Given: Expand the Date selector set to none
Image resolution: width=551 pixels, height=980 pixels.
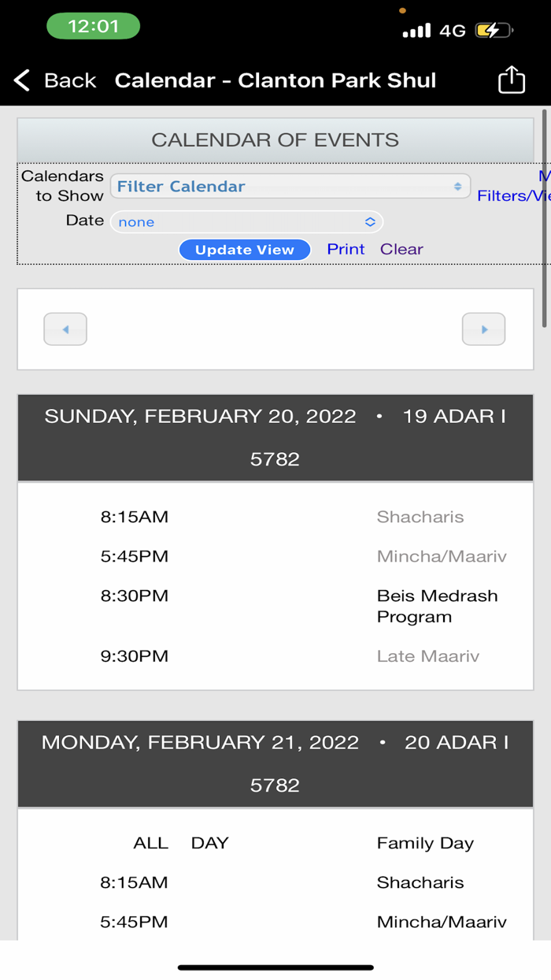Looking at the screenshot, I should [x=246, y=222].
